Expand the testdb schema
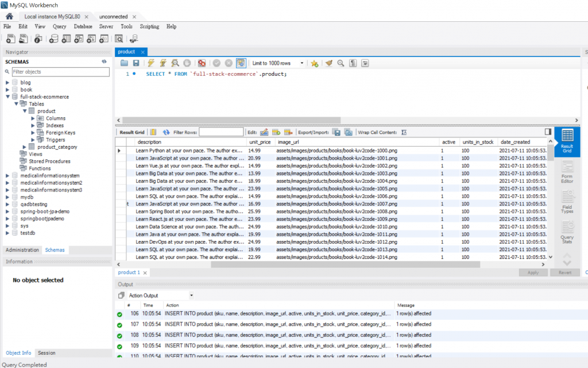588x368 pixels. tap(7, 233)
